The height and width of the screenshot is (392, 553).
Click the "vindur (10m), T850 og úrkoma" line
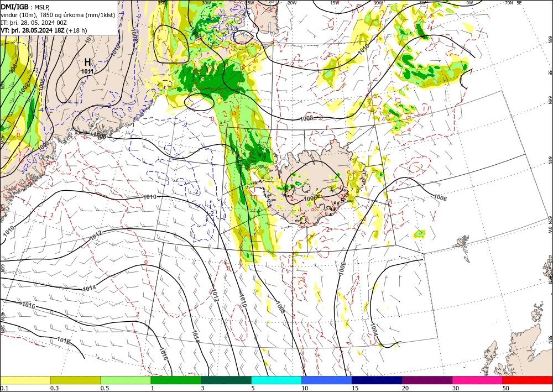tap(58, 14)
